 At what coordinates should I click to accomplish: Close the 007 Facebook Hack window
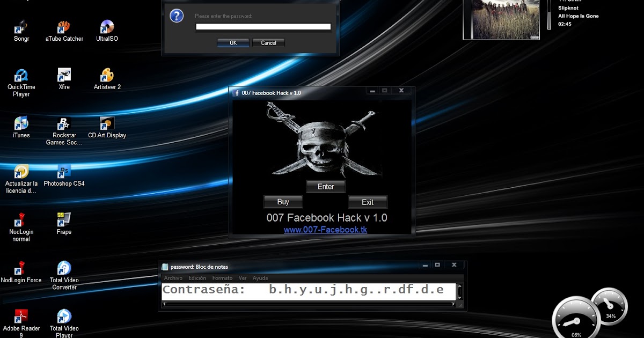[x=401, y=91]
